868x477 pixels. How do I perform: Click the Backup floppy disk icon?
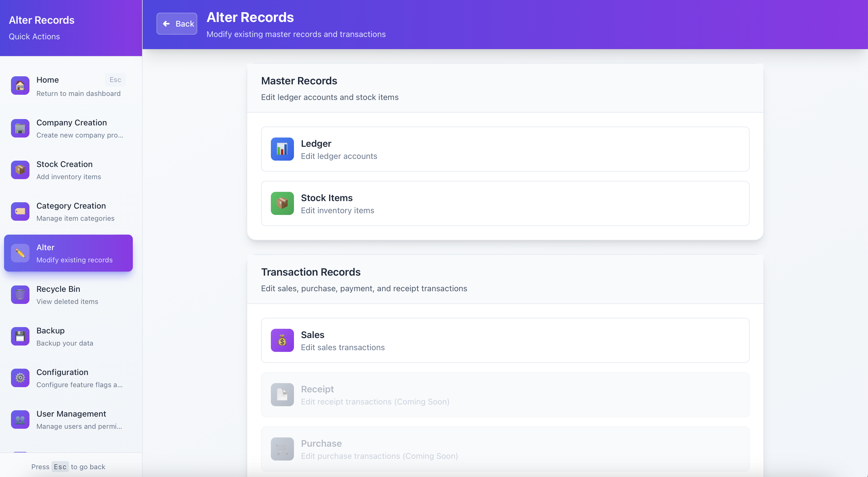pyautogui.click(x=20, y=336)
